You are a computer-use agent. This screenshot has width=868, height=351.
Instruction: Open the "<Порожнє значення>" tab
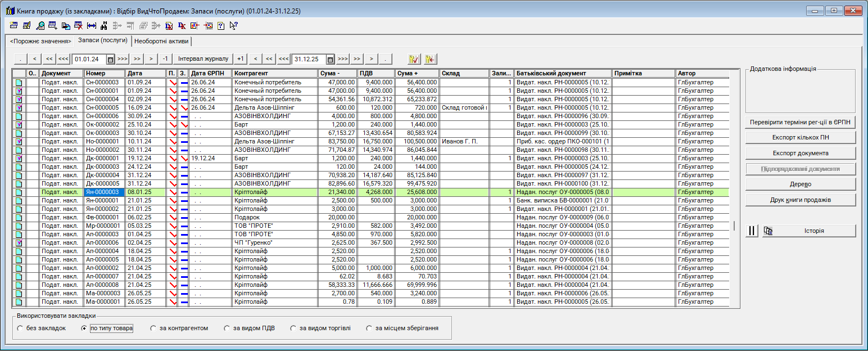[x=40, y=41]
